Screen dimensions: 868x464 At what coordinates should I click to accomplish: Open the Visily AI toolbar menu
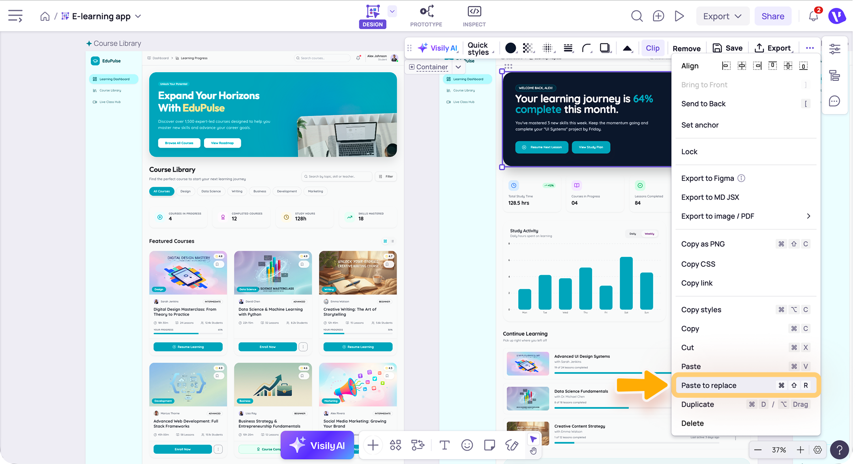point(437,48)
